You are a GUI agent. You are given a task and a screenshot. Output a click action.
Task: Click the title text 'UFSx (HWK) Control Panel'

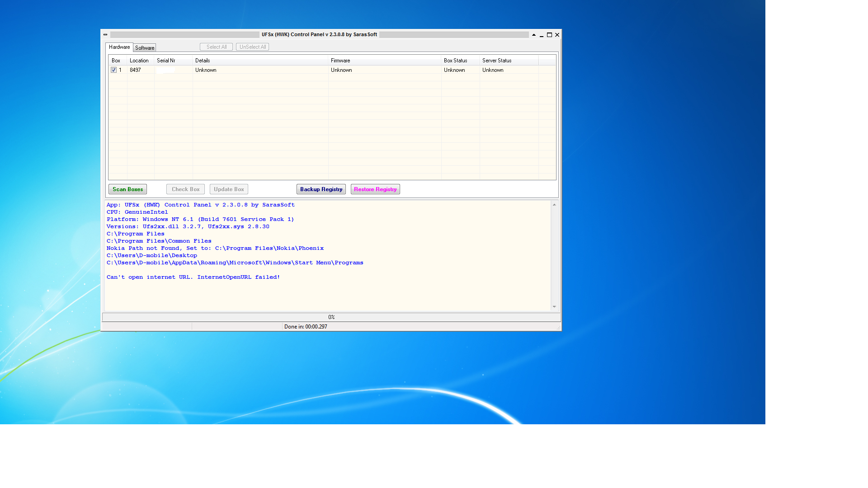point(319,34)
